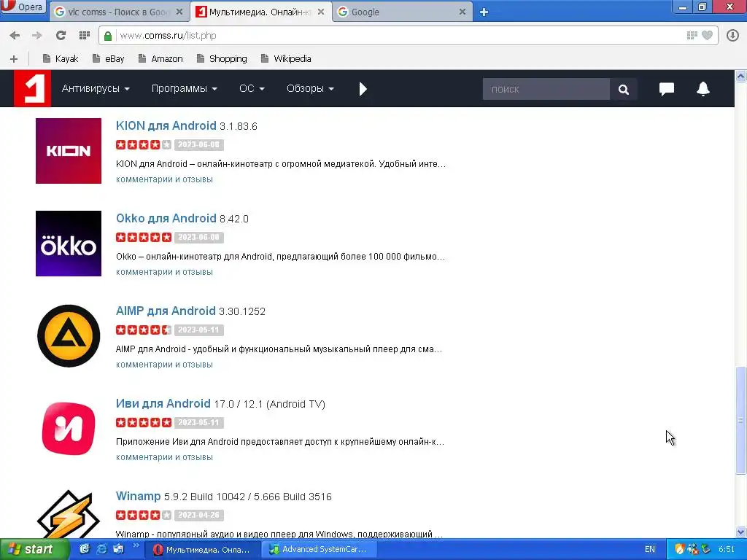Click the star rating under AIMP
This screenshot has width=747, height=560.
(x=144, y=330)
